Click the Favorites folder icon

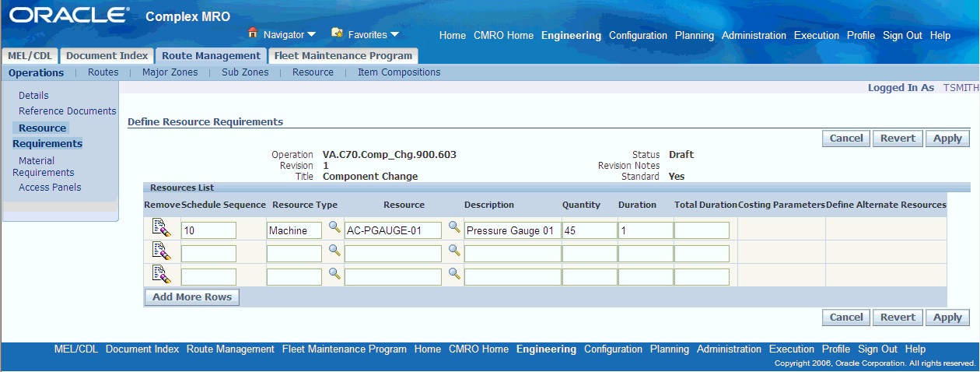tap(338, 33)
